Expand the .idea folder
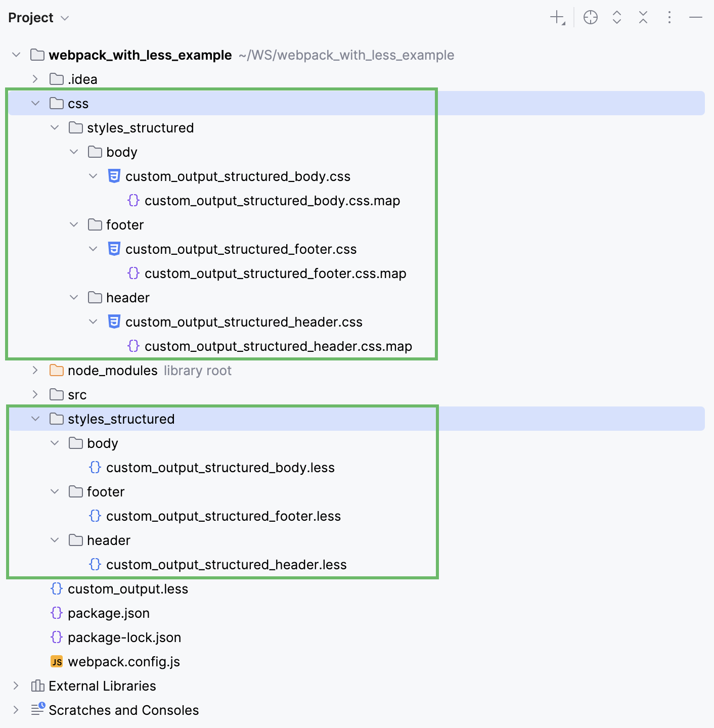This screenshot has height=728, width=714. tap(35, 79)
